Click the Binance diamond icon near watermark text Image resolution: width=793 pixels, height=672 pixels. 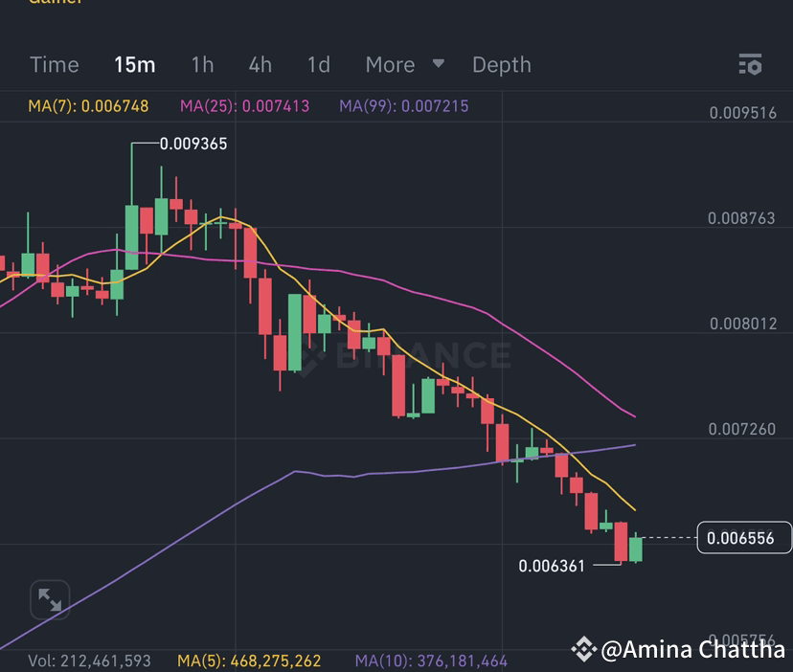coord(311,354)
